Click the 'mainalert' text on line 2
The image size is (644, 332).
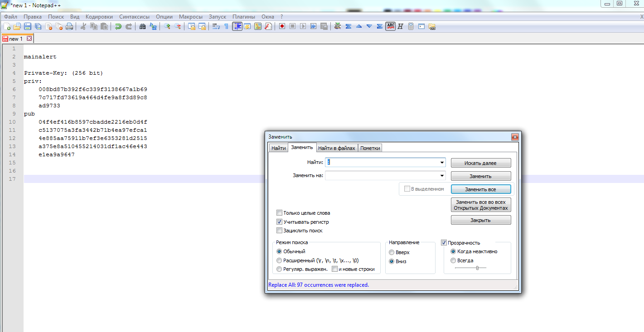coord(40,57)
